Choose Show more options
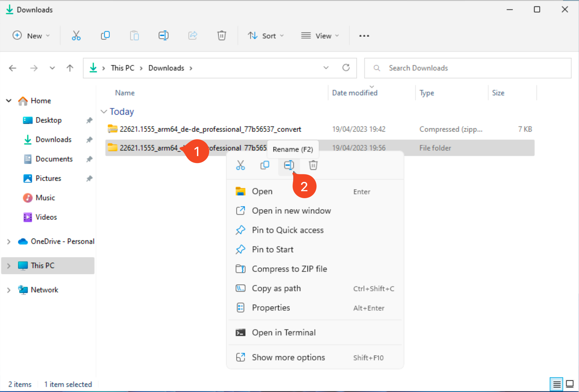 (x=288, y=357)
